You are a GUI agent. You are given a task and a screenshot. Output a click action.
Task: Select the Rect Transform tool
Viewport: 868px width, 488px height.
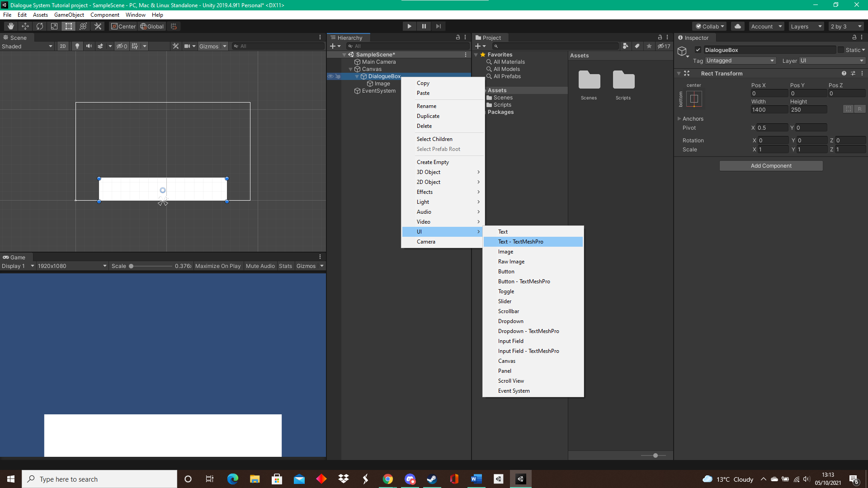pyautogui.click(x=68, y=26)
